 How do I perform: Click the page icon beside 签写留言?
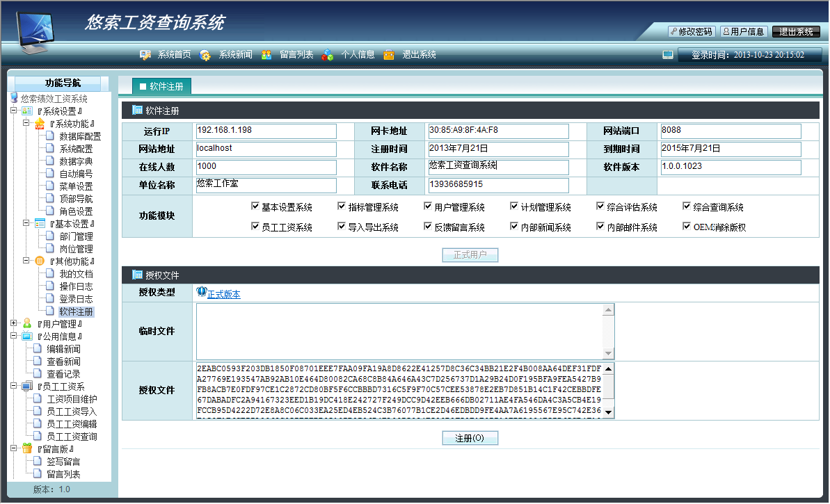click(37, 461)
